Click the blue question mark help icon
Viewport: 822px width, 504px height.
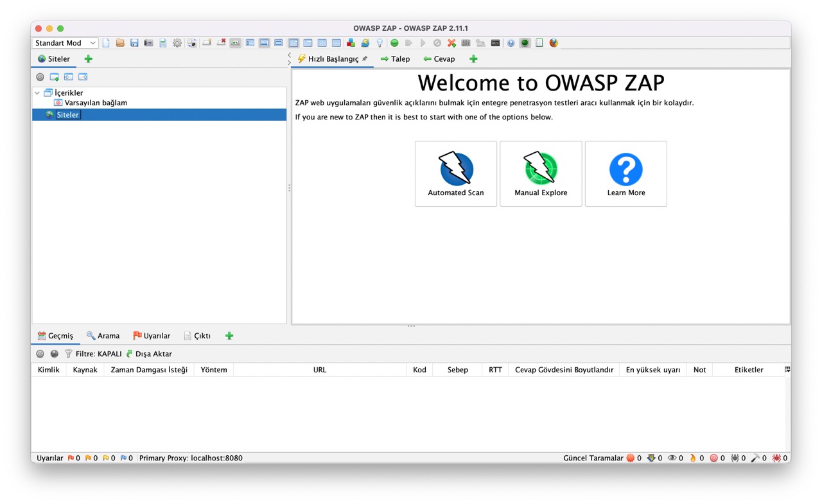click(x=511, y=43)
